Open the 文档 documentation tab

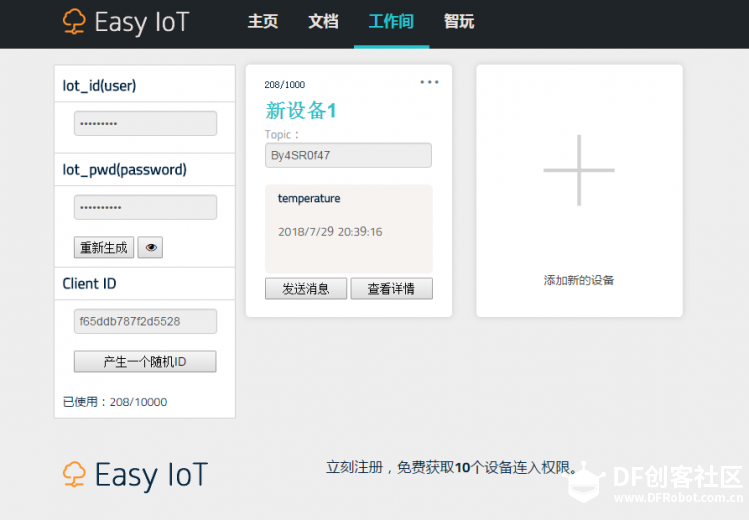[x=323, y=21]
